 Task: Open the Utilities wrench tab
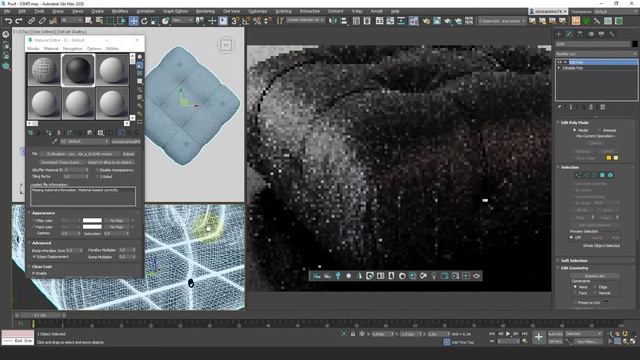pos(612,34)
